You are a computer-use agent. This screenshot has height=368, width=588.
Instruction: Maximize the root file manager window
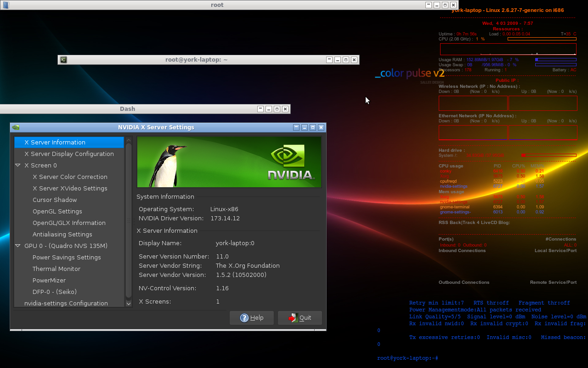pos(445,5)
